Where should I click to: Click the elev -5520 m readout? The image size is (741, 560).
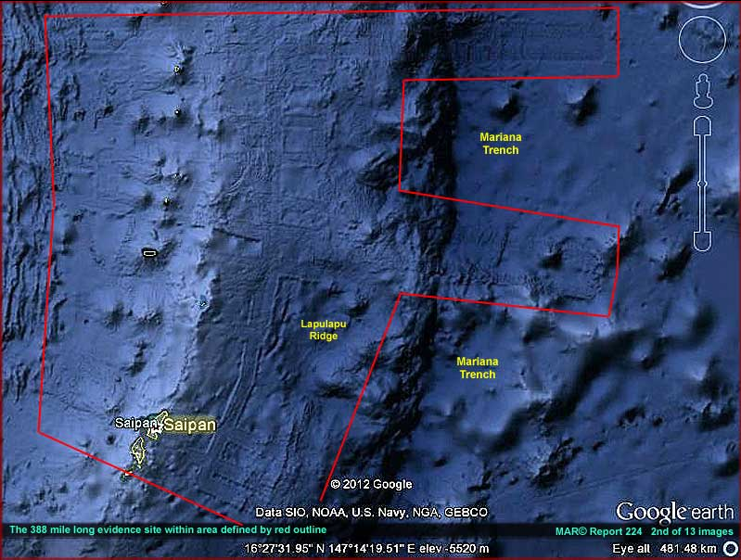click(465, 548)
